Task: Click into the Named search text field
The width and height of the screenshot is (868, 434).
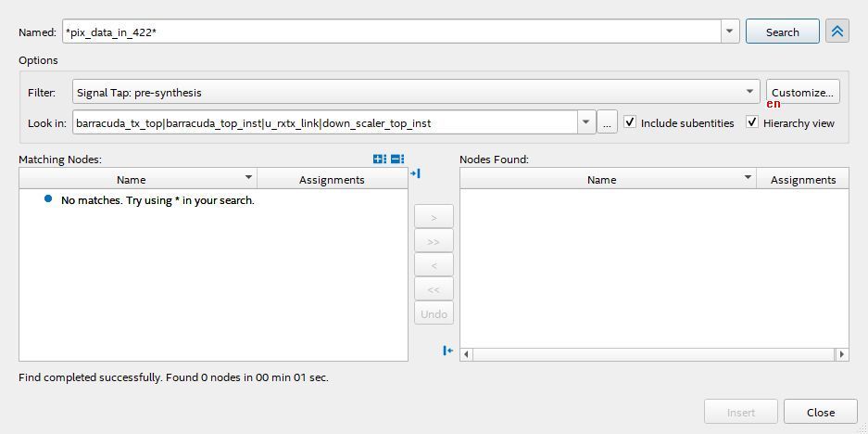Action: pyautogui.click(x=389, y=32)
